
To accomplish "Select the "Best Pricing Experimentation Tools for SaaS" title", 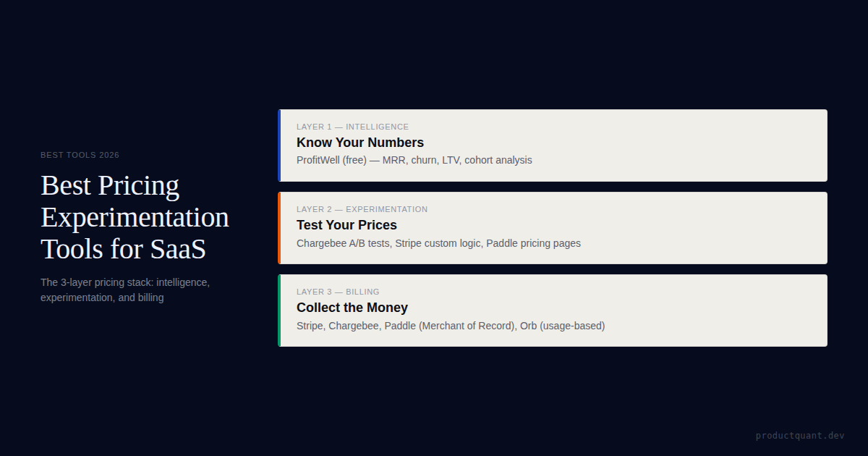I will click(x=135, y=217).
